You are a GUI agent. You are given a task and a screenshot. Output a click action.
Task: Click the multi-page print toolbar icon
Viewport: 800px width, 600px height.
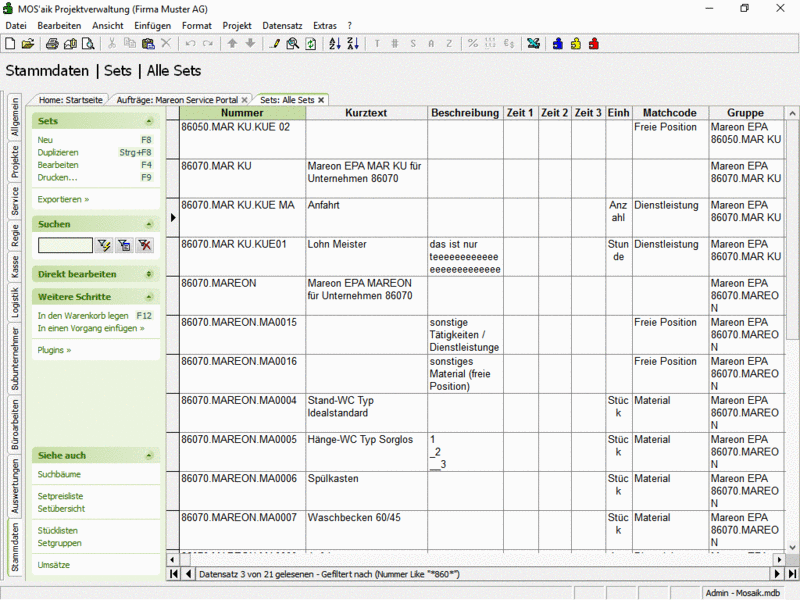tap(70, 44)
